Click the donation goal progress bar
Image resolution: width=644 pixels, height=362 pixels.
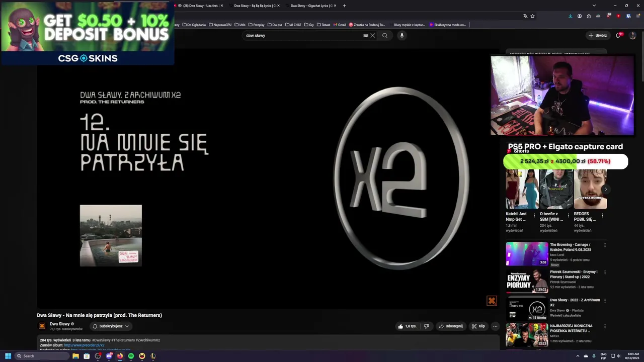[x=566, y=161]
